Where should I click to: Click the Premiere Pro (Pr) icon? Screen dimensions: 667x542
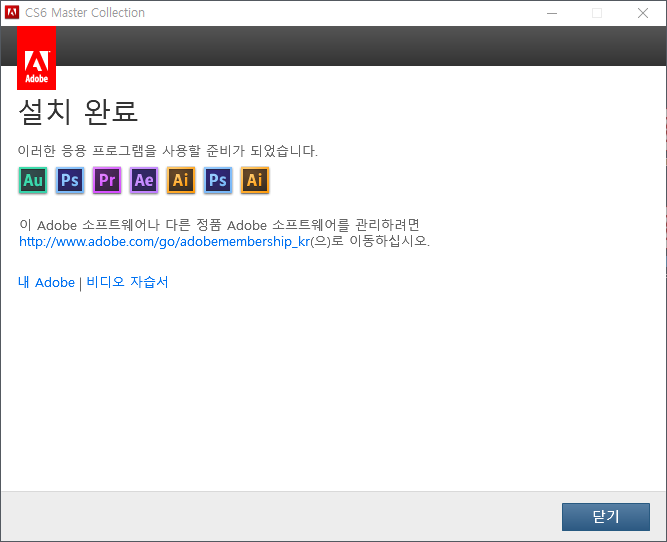point(107,180)
